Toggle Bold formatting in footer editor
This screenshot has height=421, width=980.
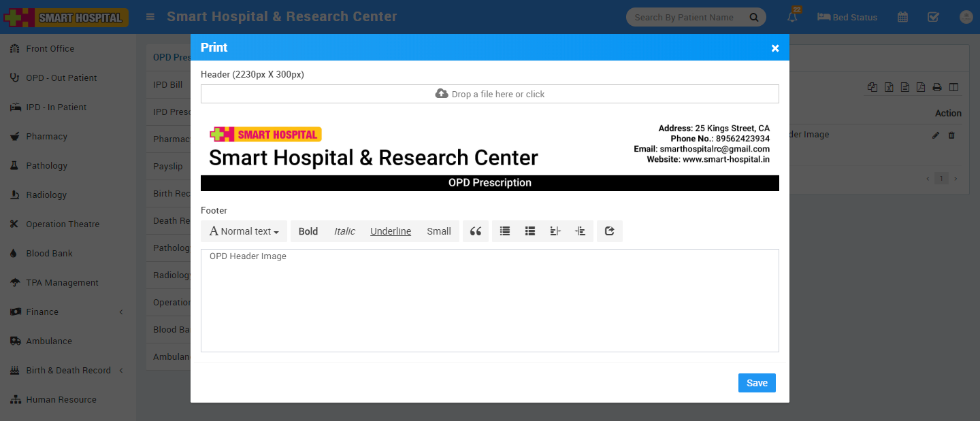tap(308, 231)
